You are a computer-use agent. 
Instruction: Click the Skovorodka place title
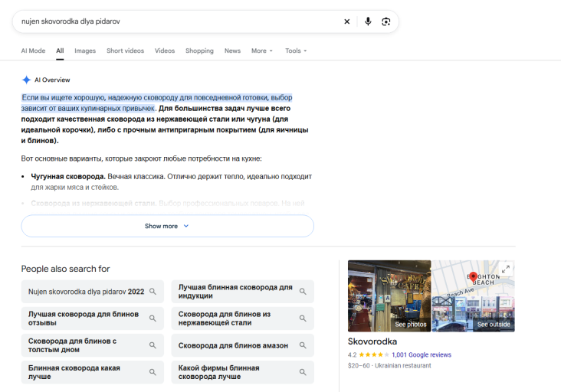pos(372,341)
